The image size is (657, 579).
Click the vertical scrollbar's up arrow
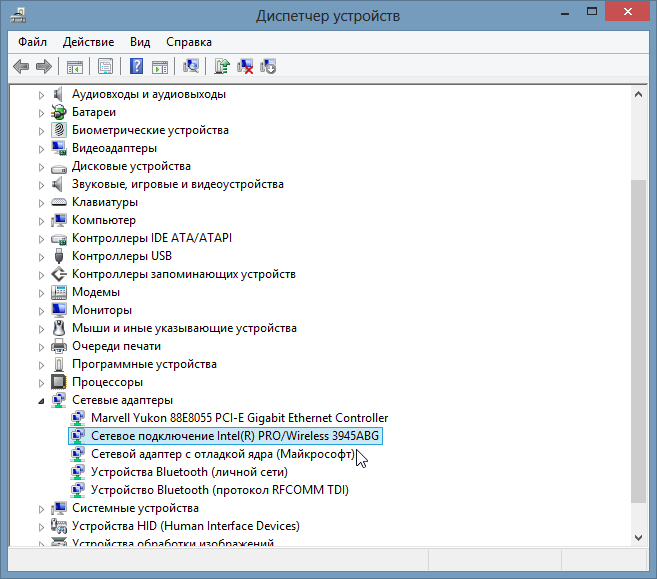[639, 94]
